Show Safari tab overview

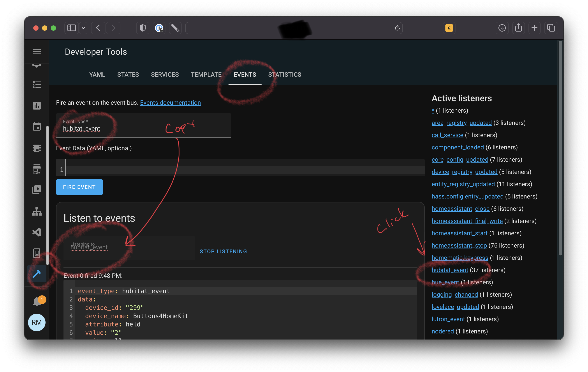click(551, 28)
